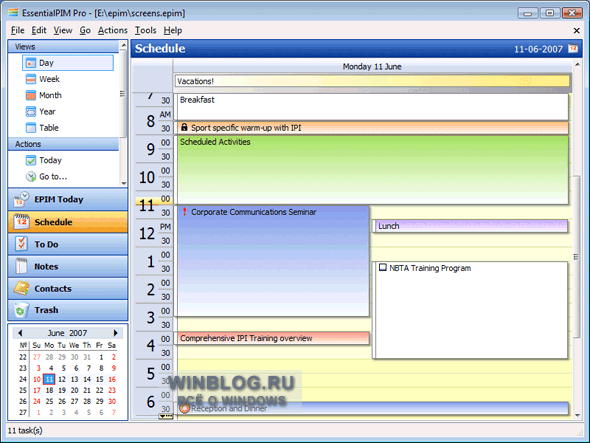Click the schedule vertical scrollbar thumb
The height and width of the screenshot is (443, 590).
click(577, 257)
